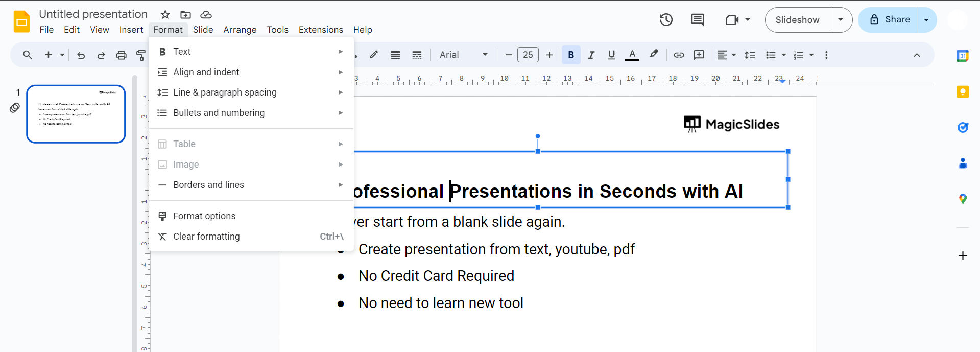Toggle Italic formatting
Viewport: 980px width, 352px height.
(x=591, y=55)
